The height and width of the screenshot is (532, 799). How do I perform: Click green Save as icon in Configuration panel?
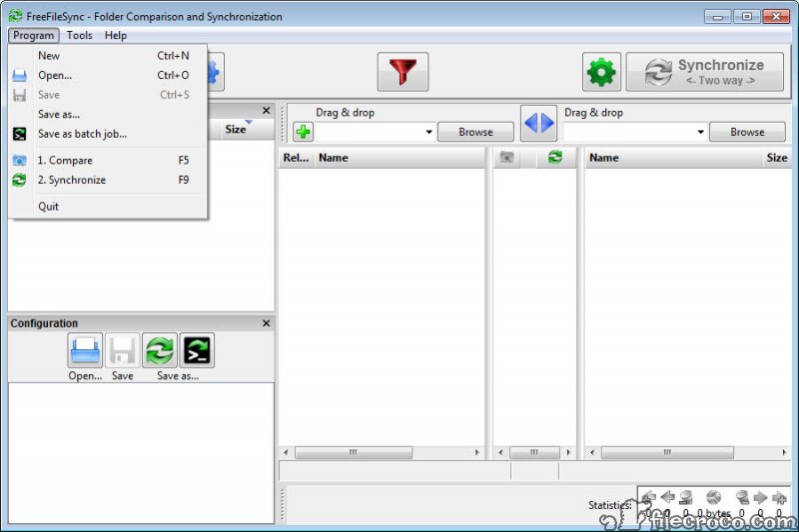[160, 350]
